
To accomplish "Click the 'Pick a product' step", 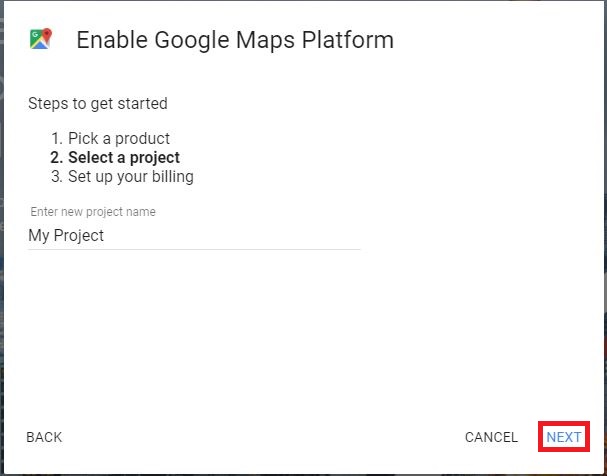I will tap(119, 139).
